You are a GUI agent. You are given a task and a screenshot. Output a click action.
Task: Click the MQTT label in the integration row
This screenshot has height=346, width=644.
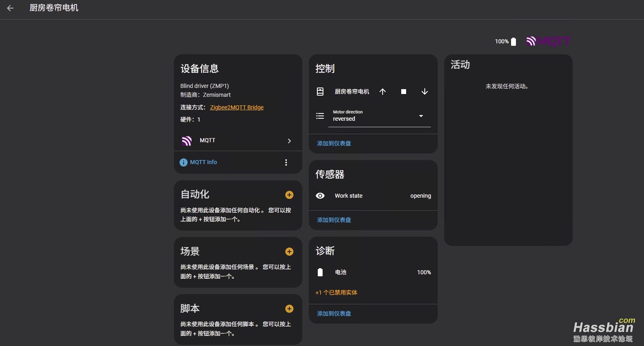click(208, 140)
